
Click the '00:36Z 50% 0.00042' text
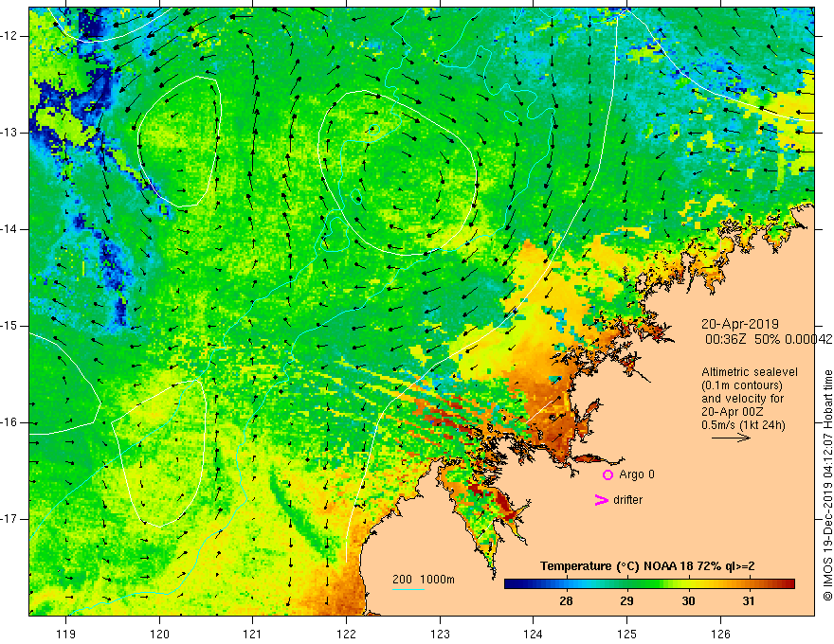769,339
